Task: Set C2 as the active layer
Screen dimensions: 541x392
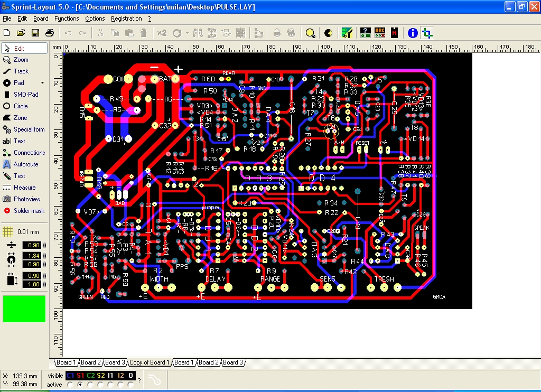Action: (90, 385)
